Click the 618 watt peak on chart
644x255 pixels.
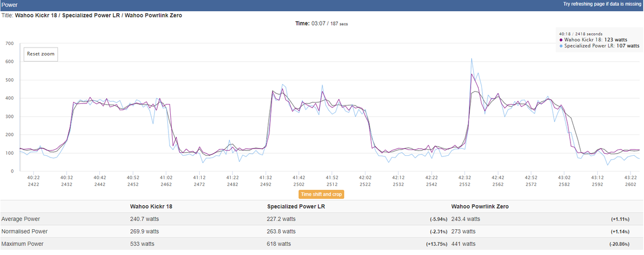[x=472, y=58]
